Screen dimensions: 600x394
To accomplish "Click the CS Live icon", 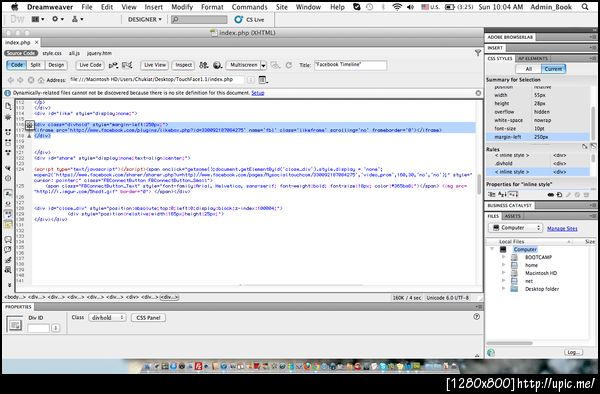I will click(x=238, y=20).
